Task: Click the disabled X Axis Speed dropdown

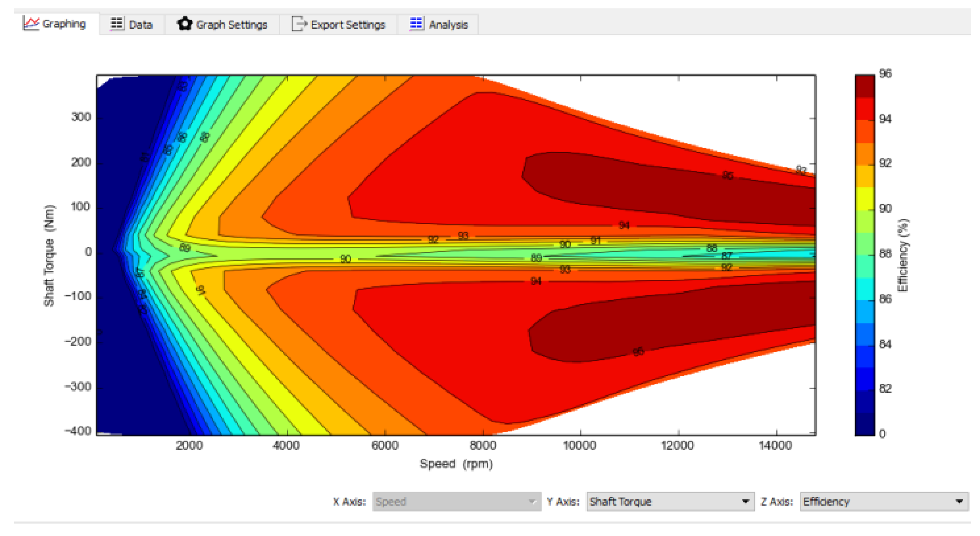Action: tap(456, 501)
